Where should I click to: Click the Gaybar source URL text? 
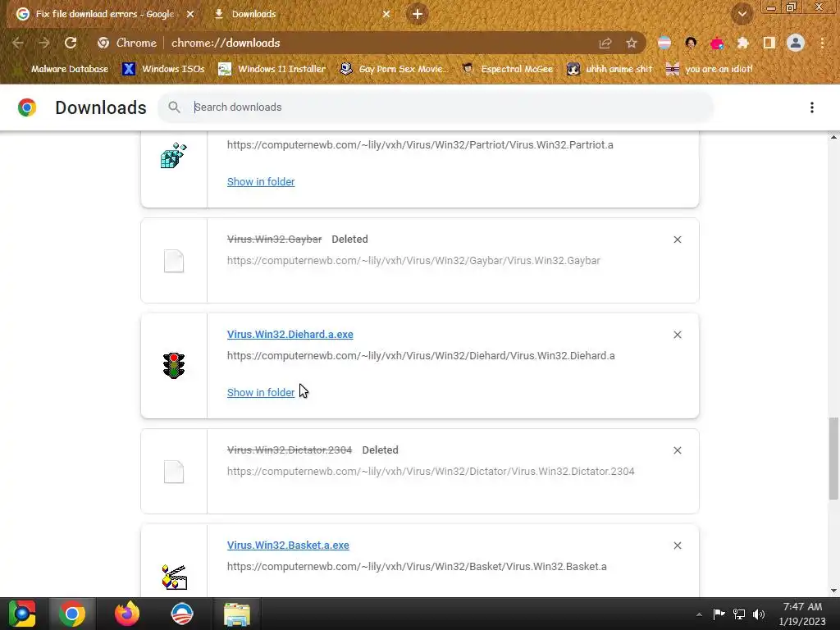pyautogui.click(x=413, y=261)
